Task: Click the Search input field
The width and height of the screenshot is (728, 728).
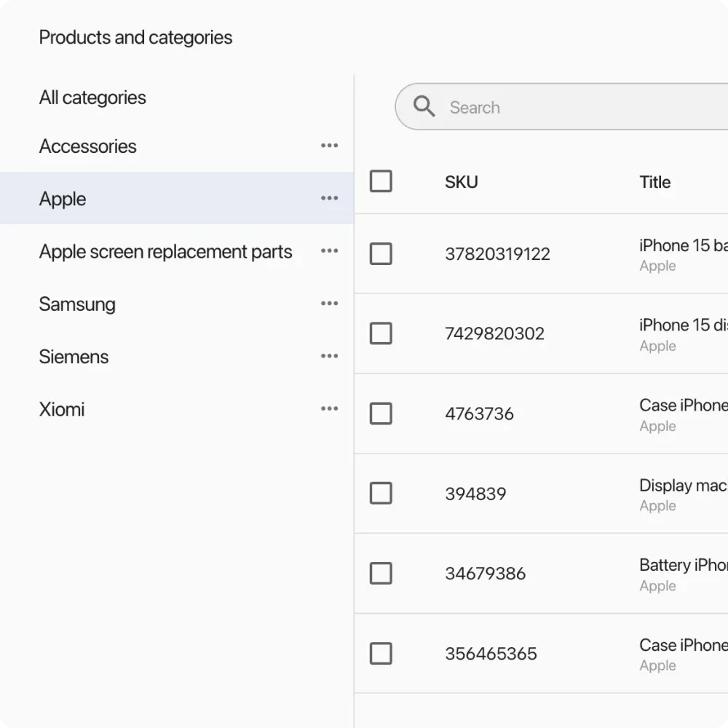Action: pos(510,107)
